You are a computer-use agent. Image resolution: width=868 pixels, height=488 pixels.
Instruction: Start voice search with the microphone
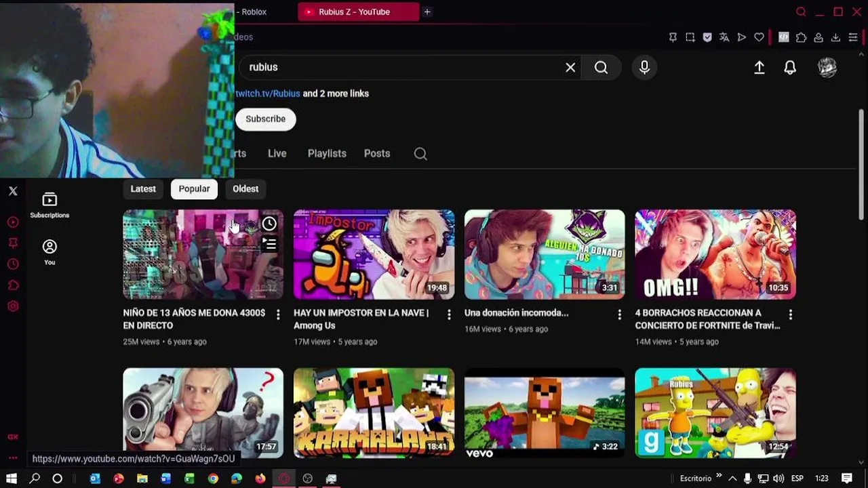coord(644,67)
